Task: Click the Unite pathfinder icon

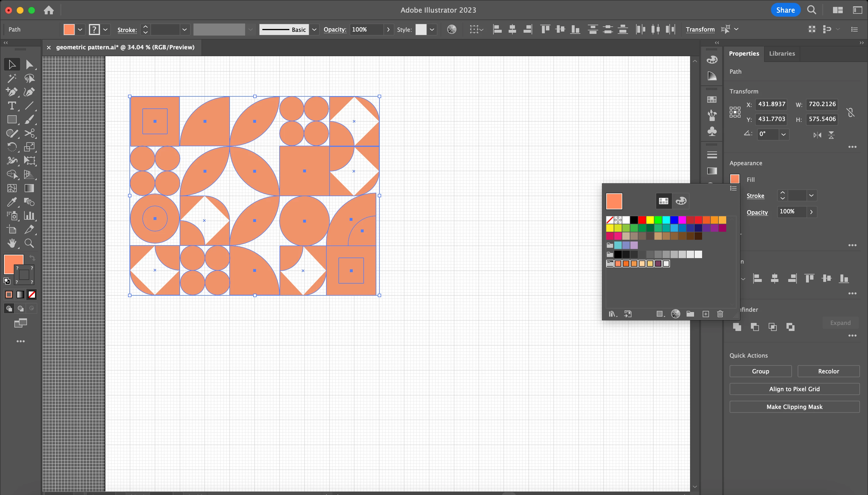Action: pyautogui.click(x=737, y=327)
